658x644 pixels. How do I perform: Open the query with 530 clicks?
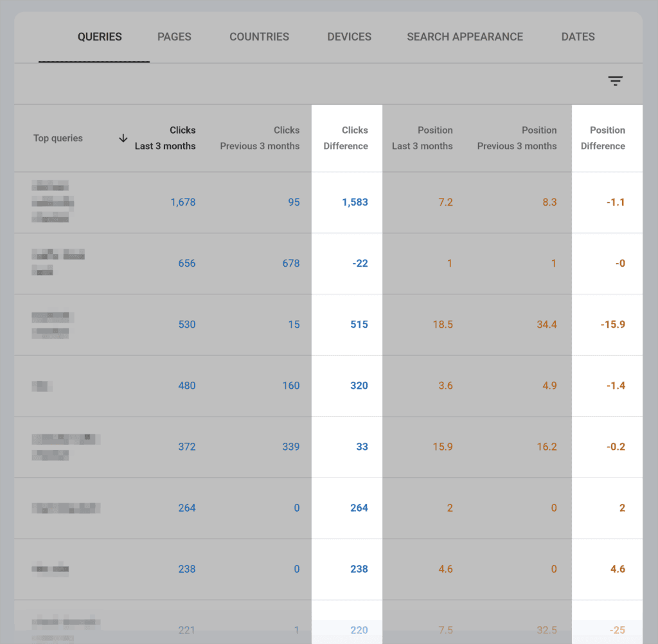[187, 324]
